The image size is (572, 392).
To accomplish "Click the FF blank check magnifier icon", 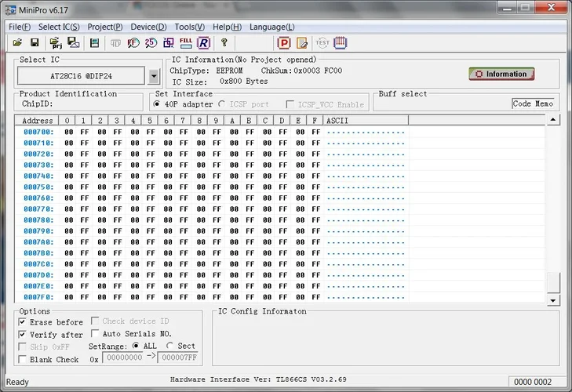I will 133,43.
